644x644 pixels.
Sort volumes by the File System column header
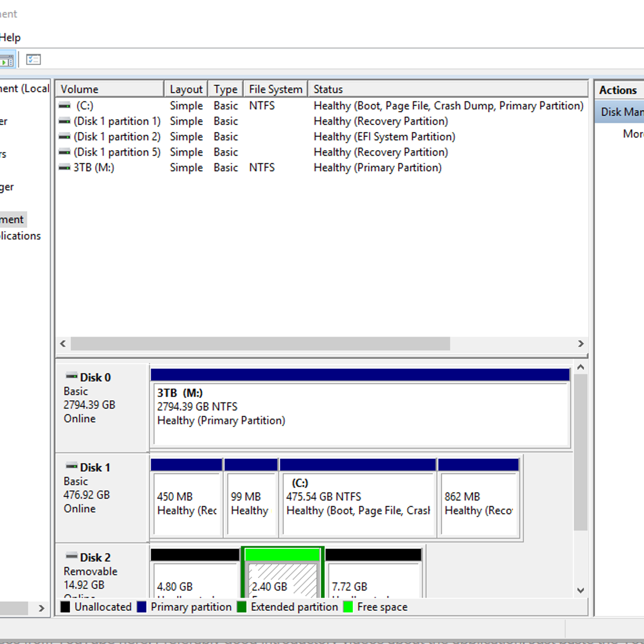coord(275,89)
